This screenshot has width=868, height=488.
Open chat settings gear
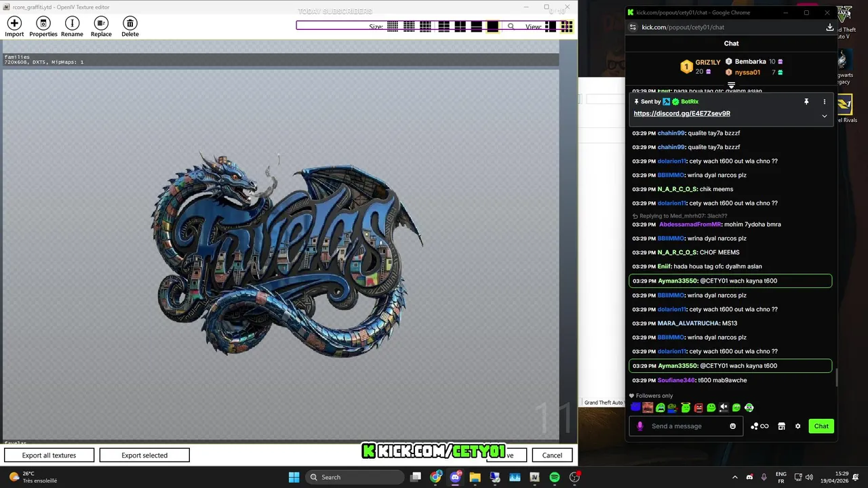(x=797, y=426)
